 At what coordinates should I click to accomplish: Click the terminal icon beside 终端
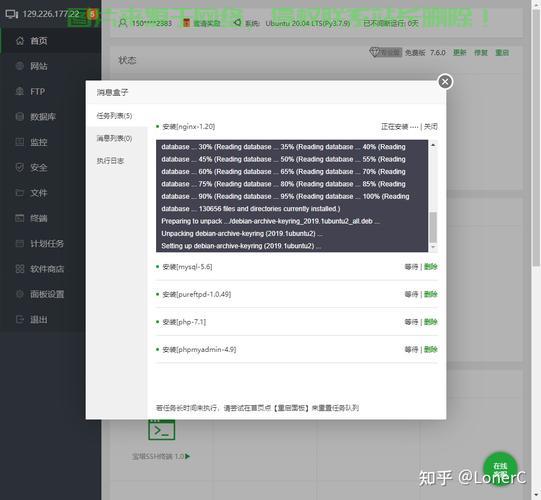[20, 218]
